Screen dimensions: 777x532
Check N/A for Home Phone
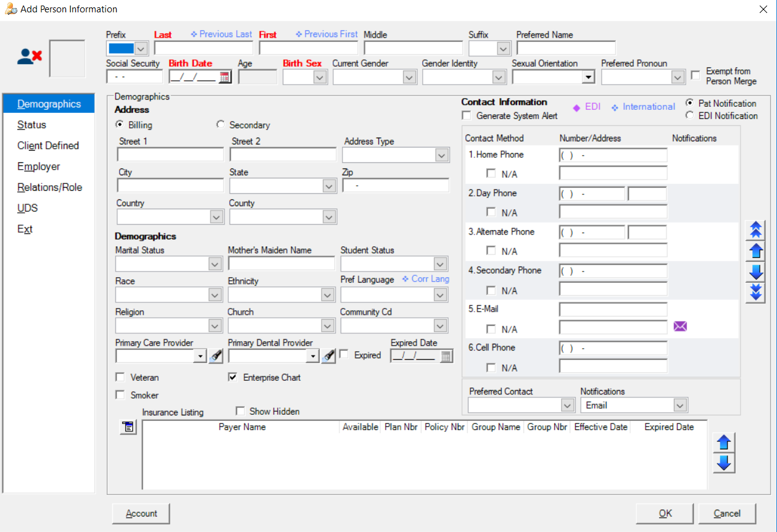pos(491,173)
